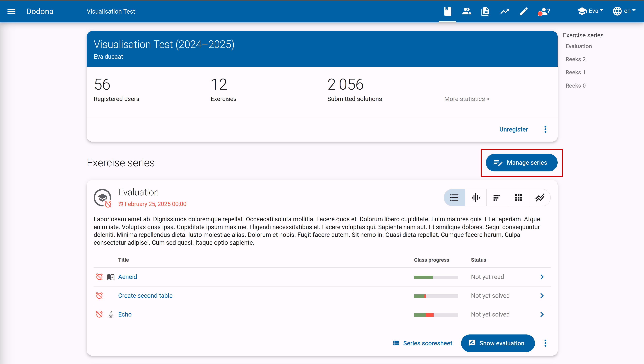This screenshot has height=364, width=644.
Task: Click the reading activity book icon for Aeneid
Action: tap(111, 277)
